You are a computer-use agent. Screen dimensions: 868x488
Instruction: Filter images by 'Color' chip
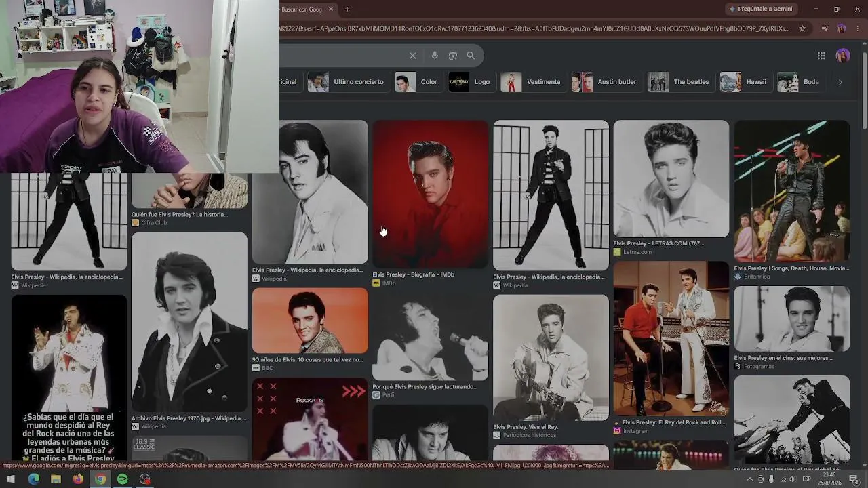coord(417,82)
